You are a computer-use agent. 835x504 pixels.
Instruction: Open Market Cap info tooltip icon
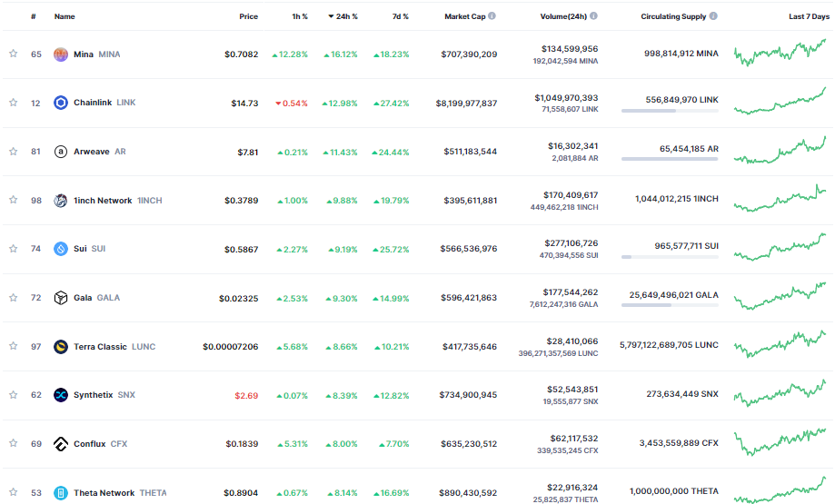(x=492, y=16)
